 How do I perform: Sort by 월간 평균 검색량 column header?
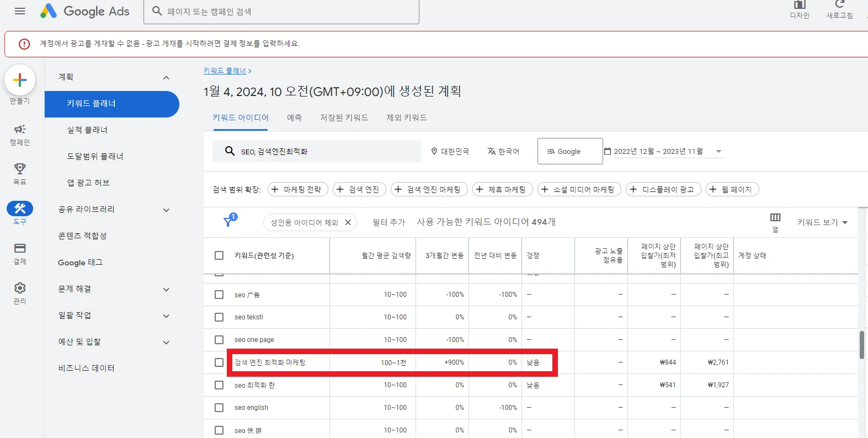coord(386,255)
